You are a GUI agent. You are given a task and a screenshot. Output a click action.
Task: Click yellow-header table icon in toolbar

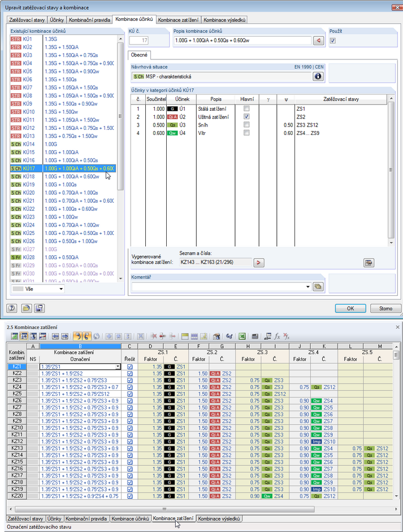(x=185, y=336)
